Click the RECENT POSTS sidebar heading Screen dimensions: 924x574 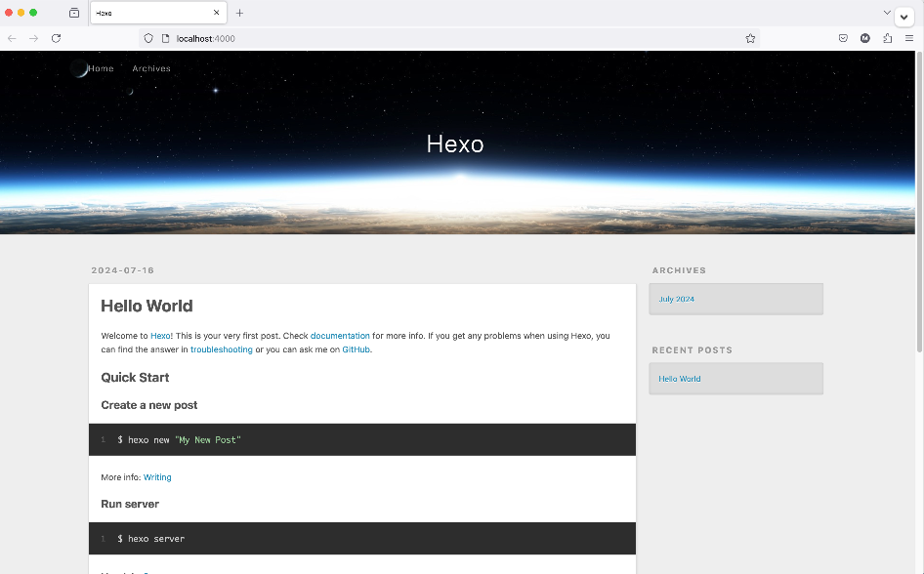[x=692, y=349]
